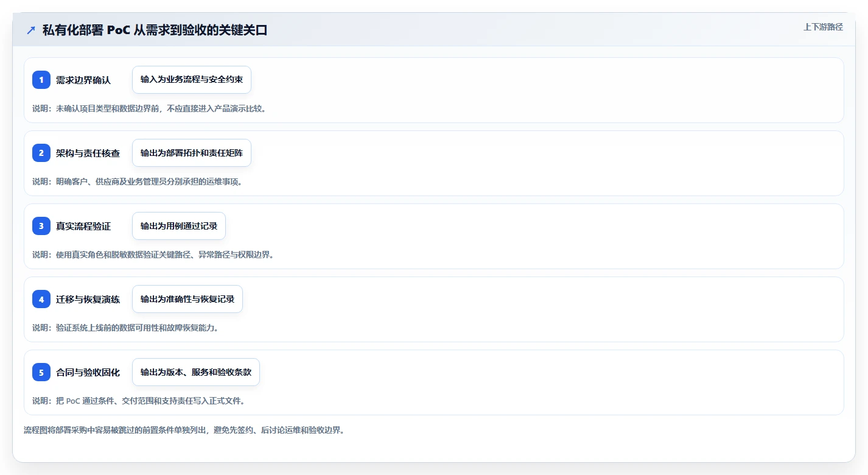Click the note 验证系统上线前的数据可用性
The height and width of the screenshot is (475, 868).
(125, 328)
